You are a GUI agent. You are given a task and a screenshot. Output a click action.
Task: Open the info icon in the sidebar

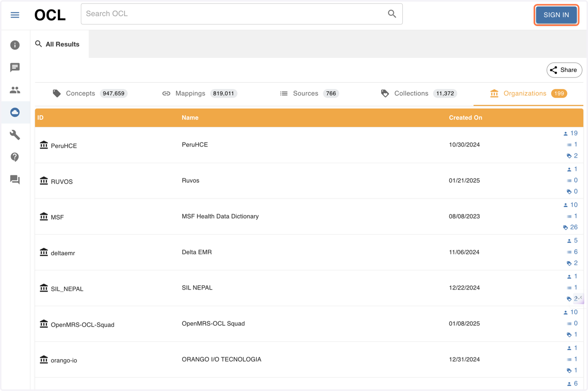pos(15,45)
